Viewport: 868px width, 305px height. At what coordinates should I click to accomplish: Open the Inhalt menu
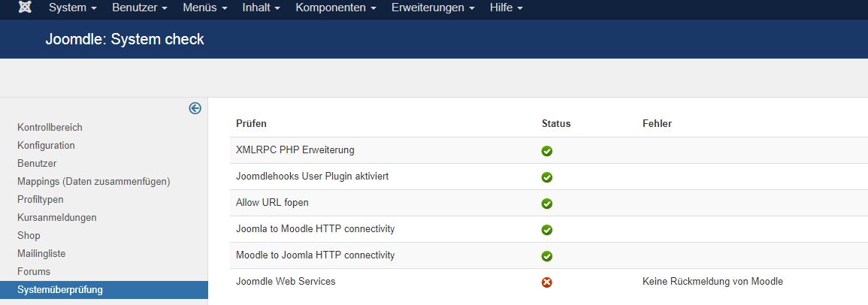(261, 8)
